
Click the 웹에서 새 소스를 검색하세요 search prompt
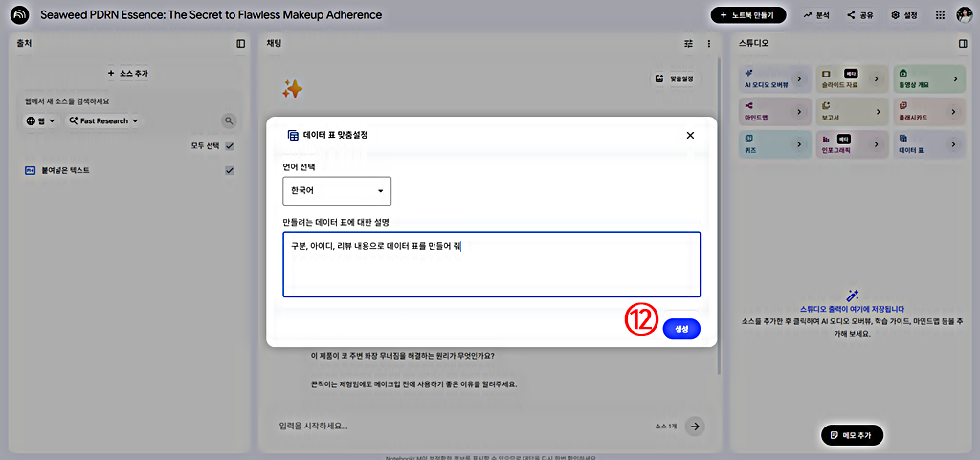tap(68, 101)
